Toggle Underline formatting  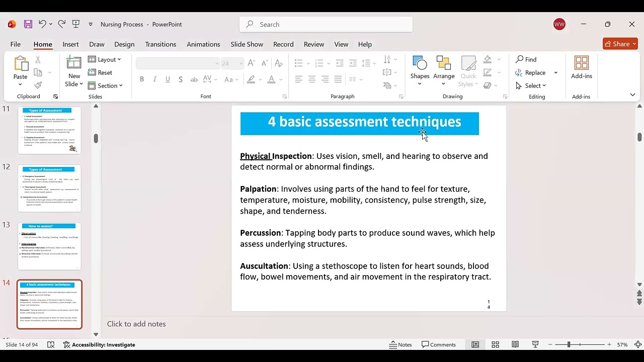168,79
